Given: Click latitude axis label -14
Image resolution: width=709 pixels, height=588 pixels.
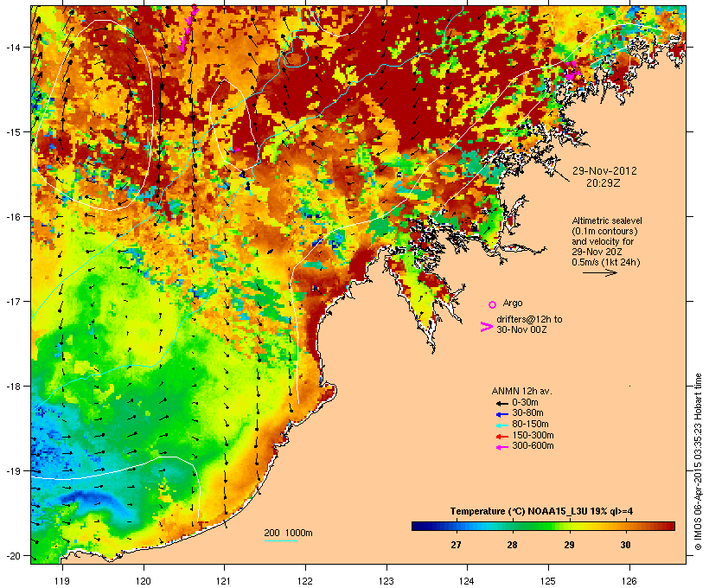Looking at the screenshot, I should [x=13, y=47].
